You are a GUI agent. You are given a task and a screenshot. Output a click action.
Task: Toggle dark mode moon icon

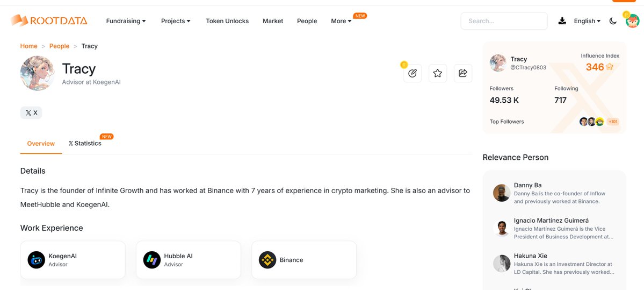pyautogui.click(x=613, y=21)
